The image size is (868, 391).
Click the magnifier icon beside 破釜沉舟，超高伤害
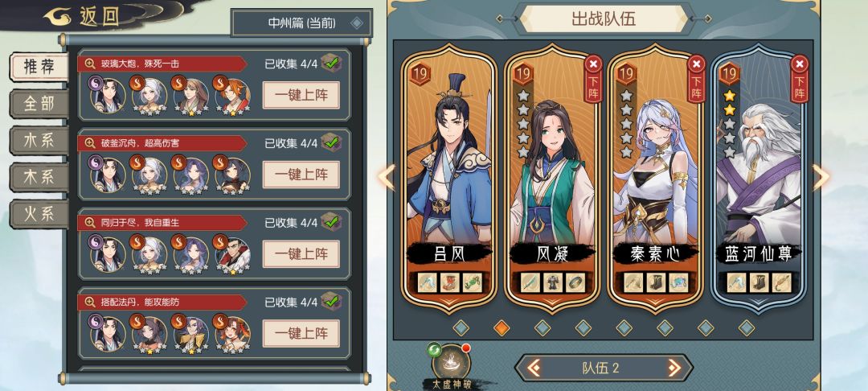pos(90,143)
